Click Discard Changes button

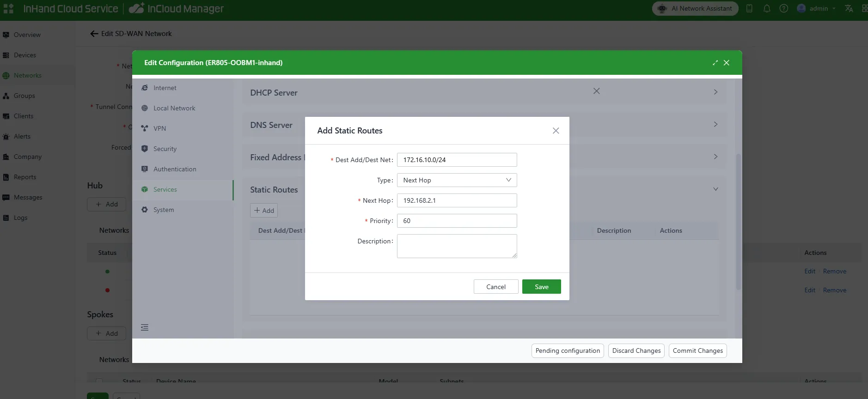point(636,351)
